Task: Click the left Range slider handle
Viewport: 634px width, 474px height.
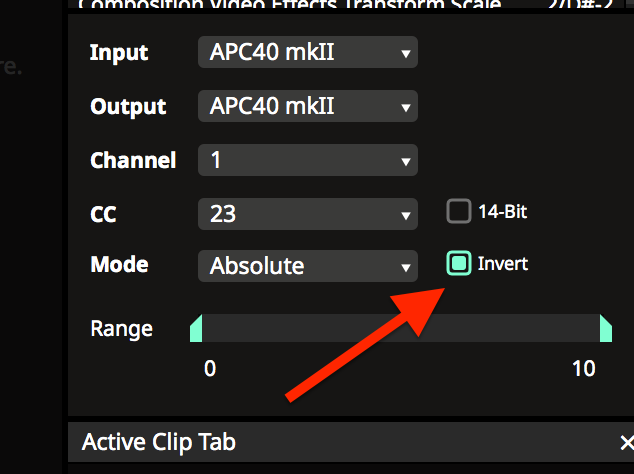Action: click(196, 328)
